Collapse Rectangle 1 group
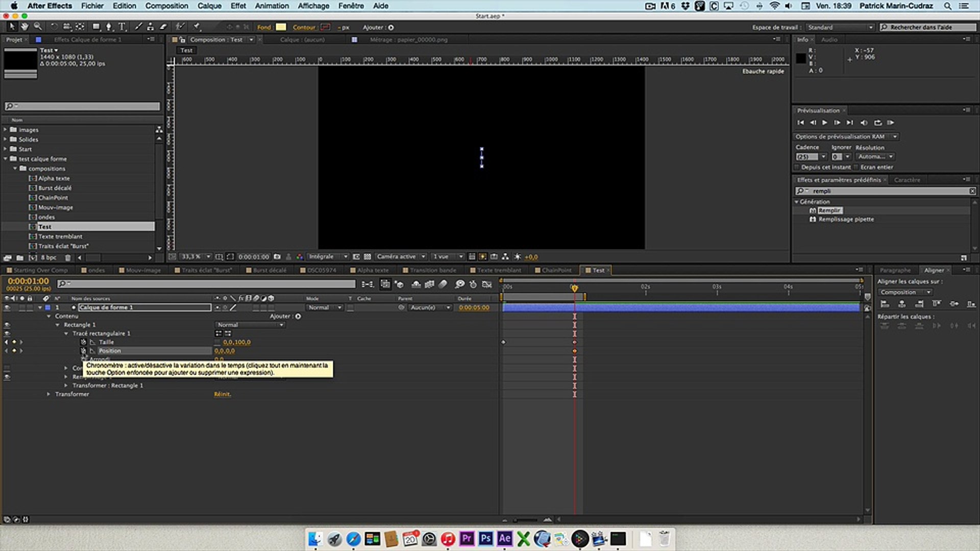The image size is (980, 551). click(58, 325)
